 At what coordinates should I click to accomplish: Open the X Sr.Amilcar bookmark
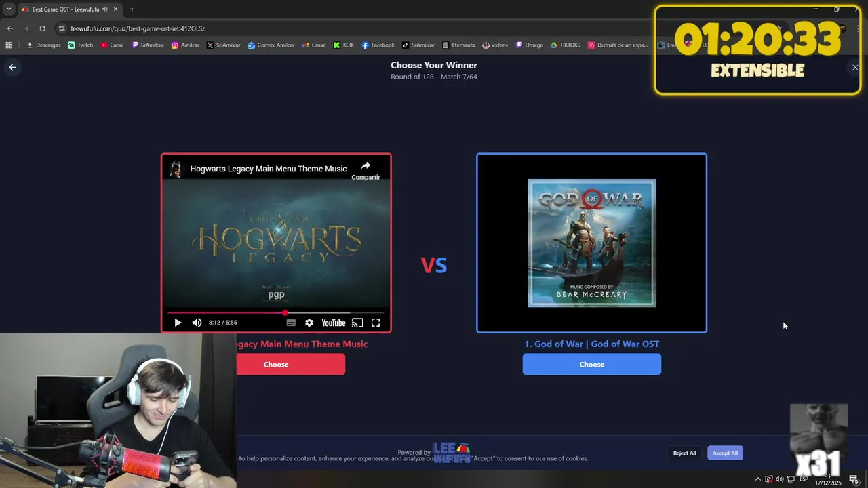(x=223, y=45)
